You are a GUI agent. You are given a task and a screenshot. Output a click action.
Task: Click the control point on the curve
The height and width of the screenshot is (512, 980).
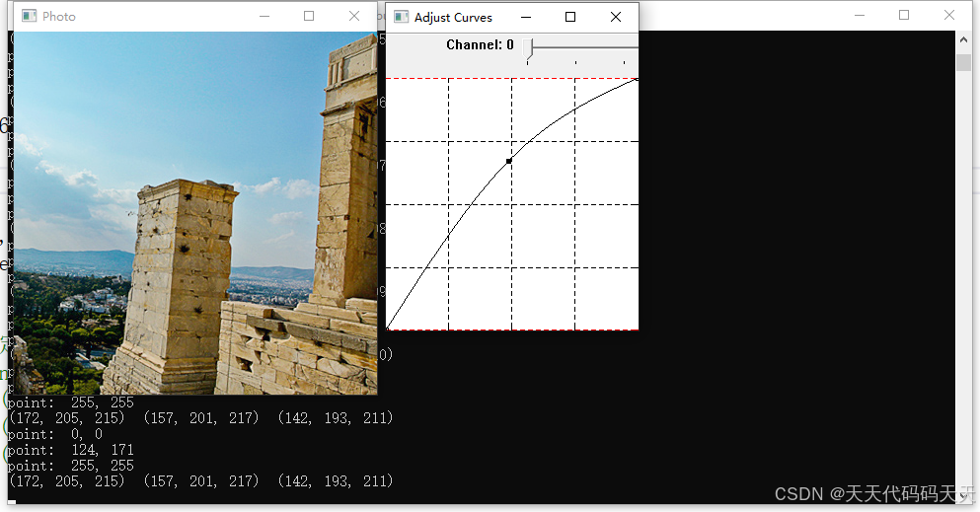tap(508, 161)
